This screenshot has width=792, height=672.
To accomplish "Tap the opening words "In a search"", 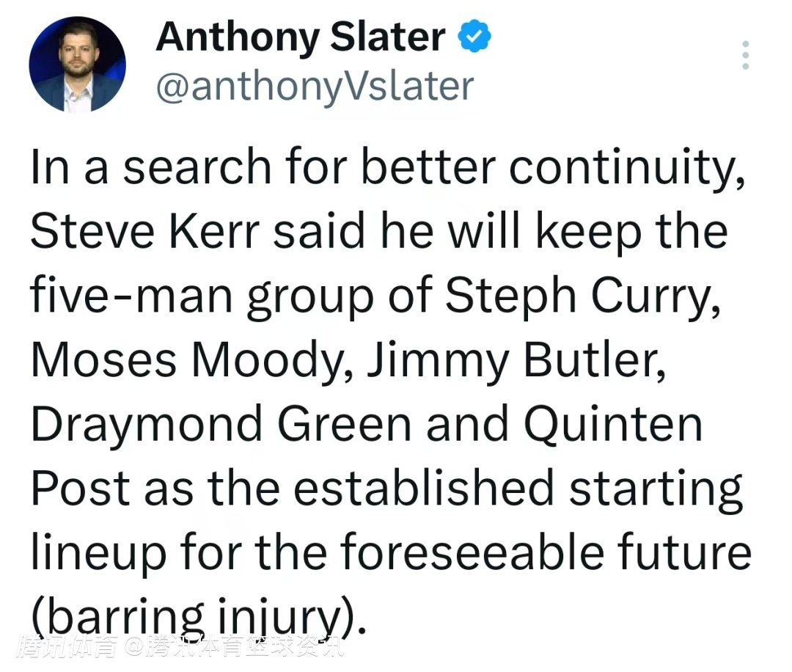I will click(150, 169).
